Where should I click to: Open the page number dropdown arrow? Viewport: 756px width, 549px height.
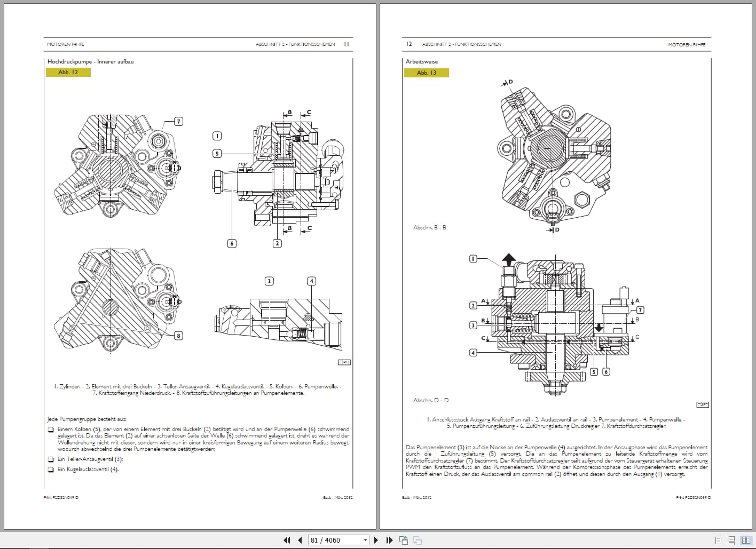coord(366,540)
